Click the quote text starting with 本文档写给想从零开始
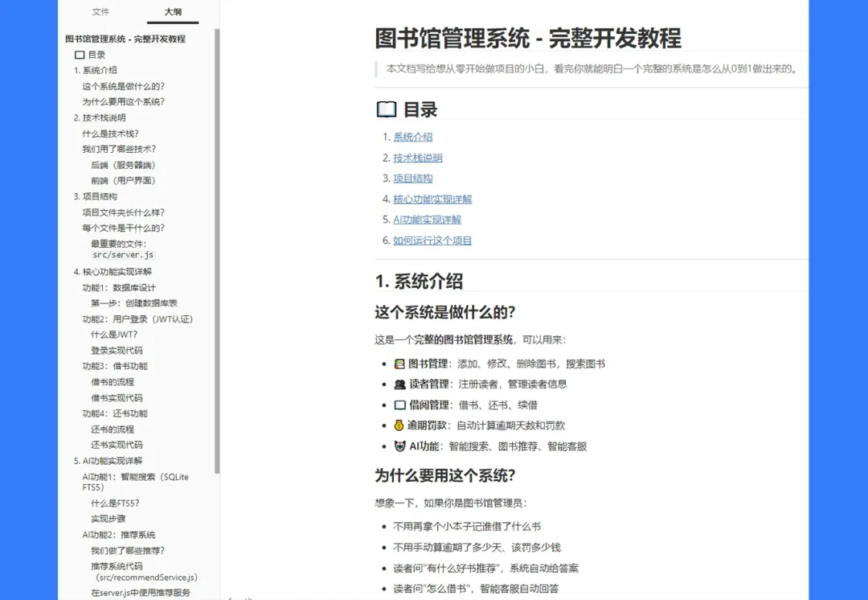This screenshot has width=868, height=600. click(x=593, y=68)
